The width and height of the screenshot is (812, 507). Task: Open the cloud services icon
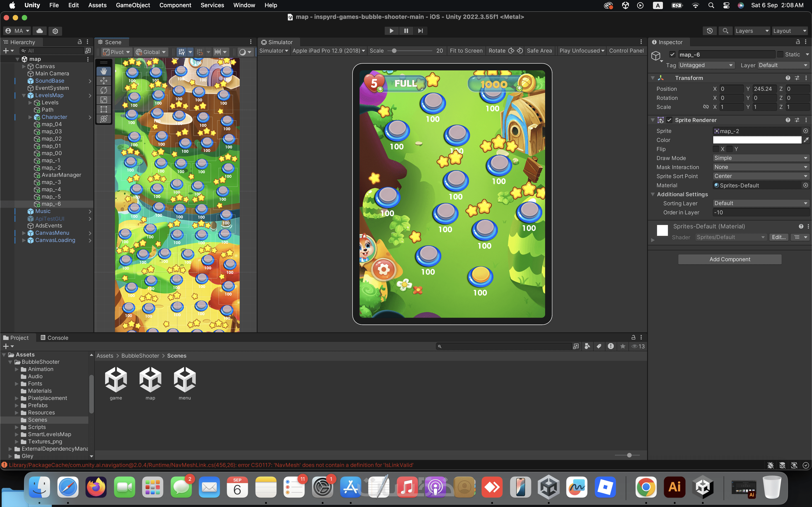40,31
